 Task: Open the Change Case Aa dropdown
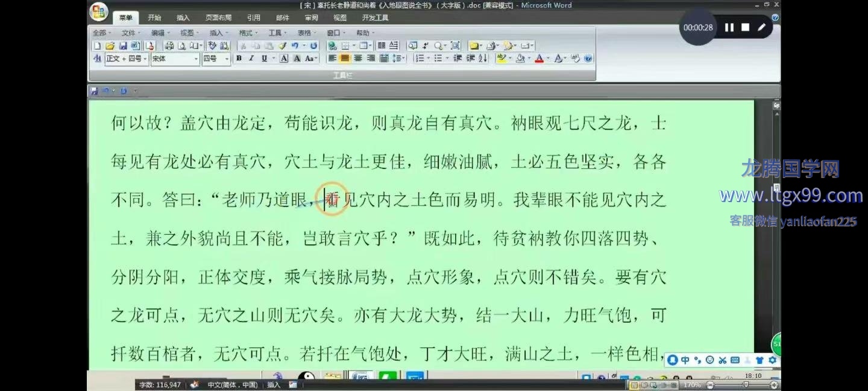(x=312, y=59)
